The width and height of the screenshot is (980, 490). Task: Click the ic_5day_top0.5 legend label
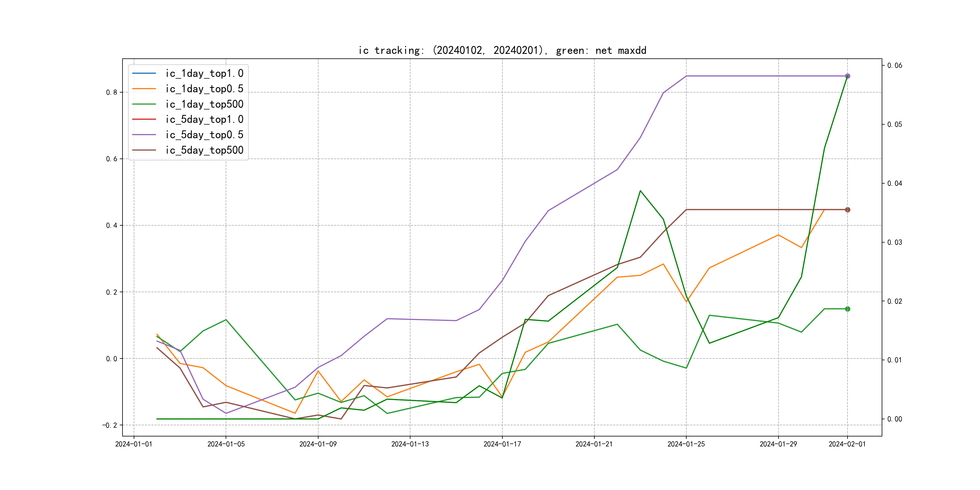(x=204, y=135)
